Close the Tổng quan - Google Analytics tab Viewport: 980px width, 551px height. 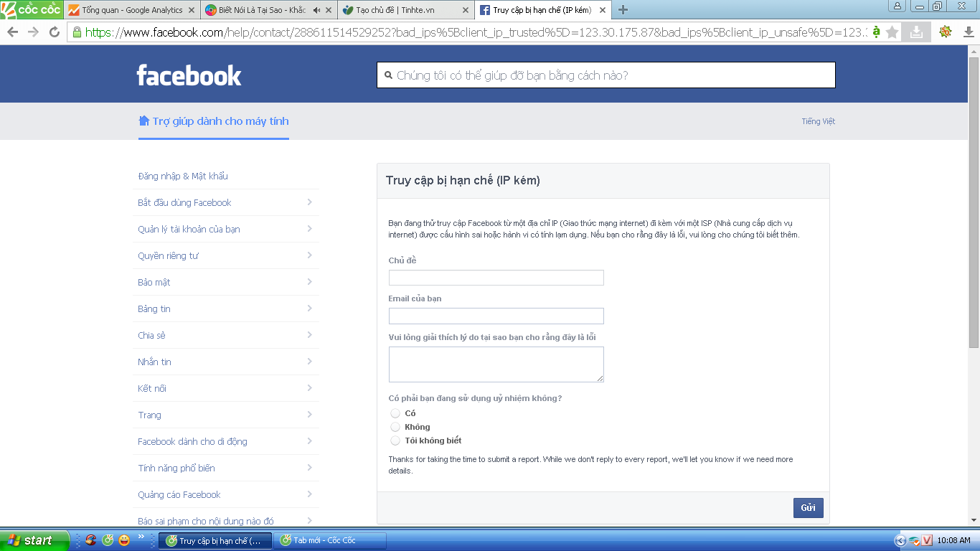[x=191, y=10]
